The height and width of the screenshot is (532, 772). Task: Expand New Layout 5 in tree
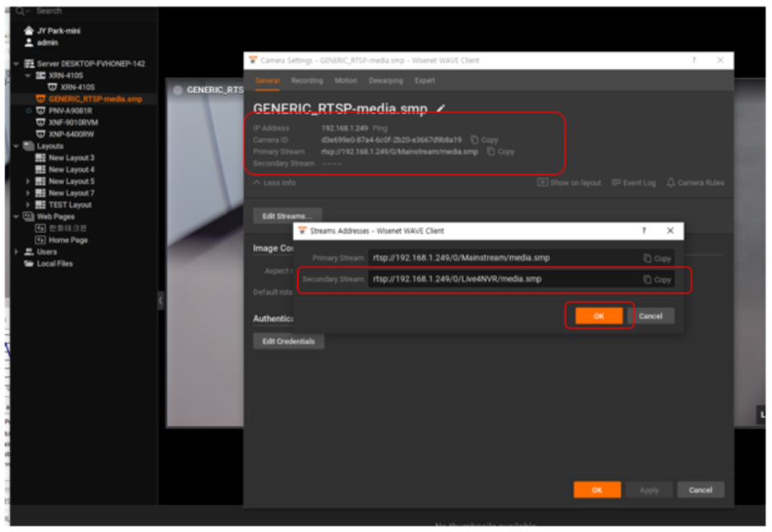click(29, 181)
